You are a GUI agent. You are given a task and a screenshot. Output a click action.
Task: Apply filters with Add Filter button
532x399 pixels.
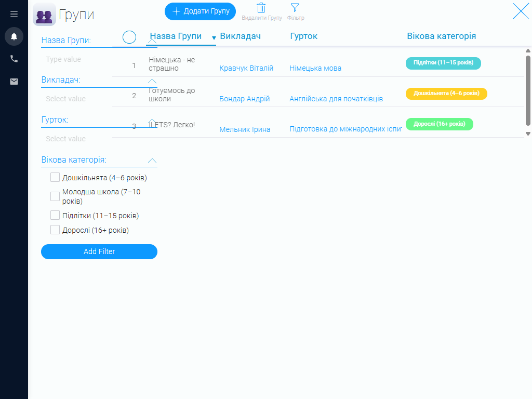tap(99, 252)
